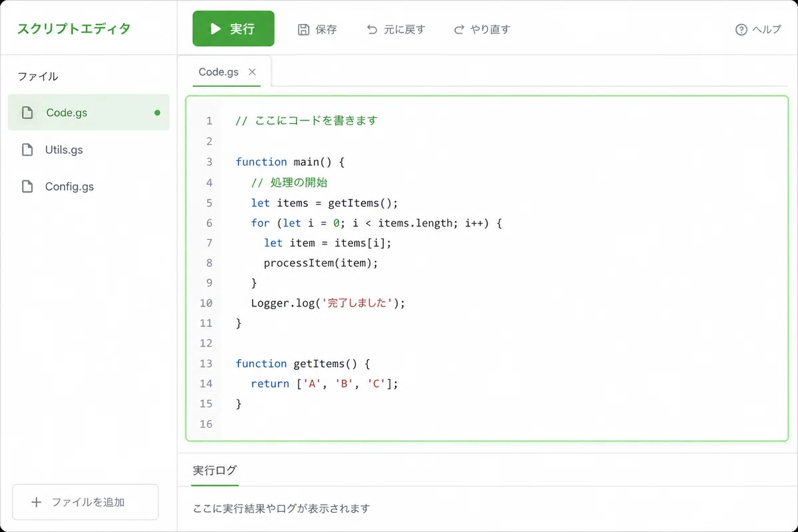Open Config.gs in the file list
798x532 pixels.
88,187
